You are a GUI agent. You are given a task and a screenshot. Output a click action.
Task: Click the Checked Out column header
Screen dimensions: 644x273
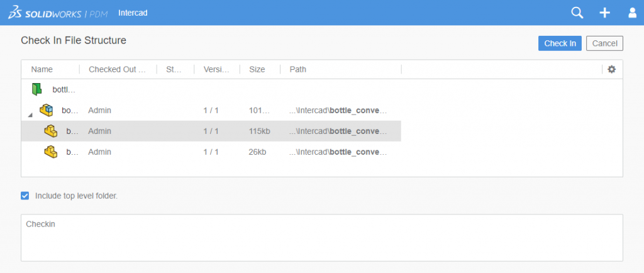click(117, 69)
